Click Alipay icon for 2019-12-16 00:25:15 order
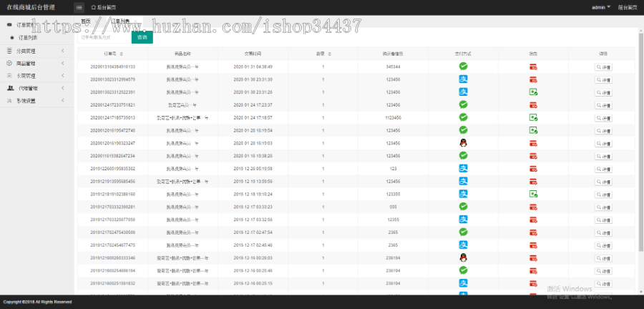The height and width of the screenshot is (309, 644). [x=463, y=283]
